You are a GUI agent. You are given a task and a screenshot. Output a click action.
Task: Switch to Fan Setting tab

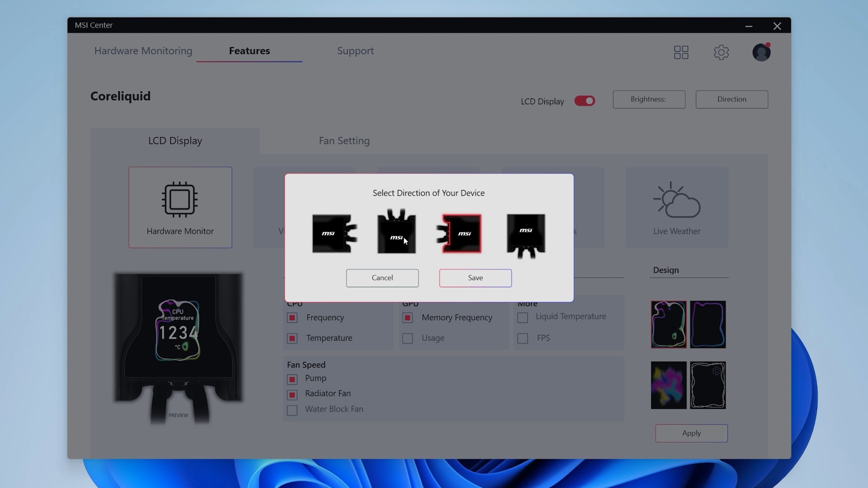[344, 141]
